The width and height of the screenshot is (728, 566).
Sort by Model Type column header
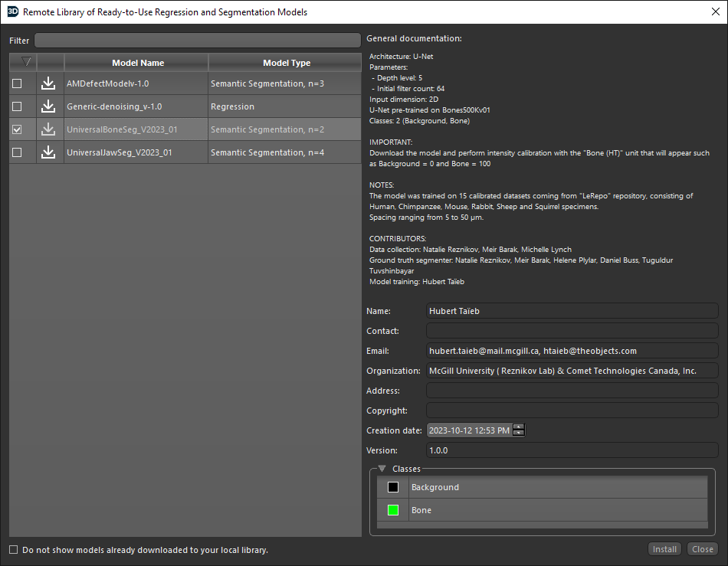pos(286,63)
